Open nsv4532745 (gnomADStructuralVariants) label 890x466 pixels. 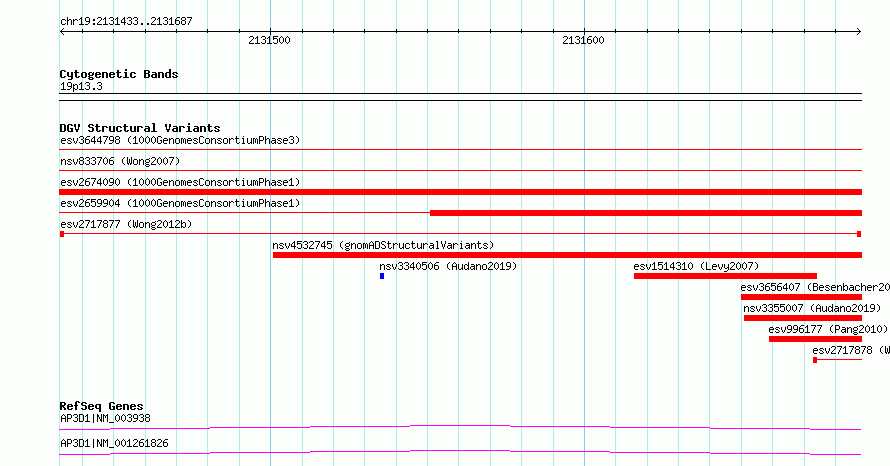click(383, 245)
